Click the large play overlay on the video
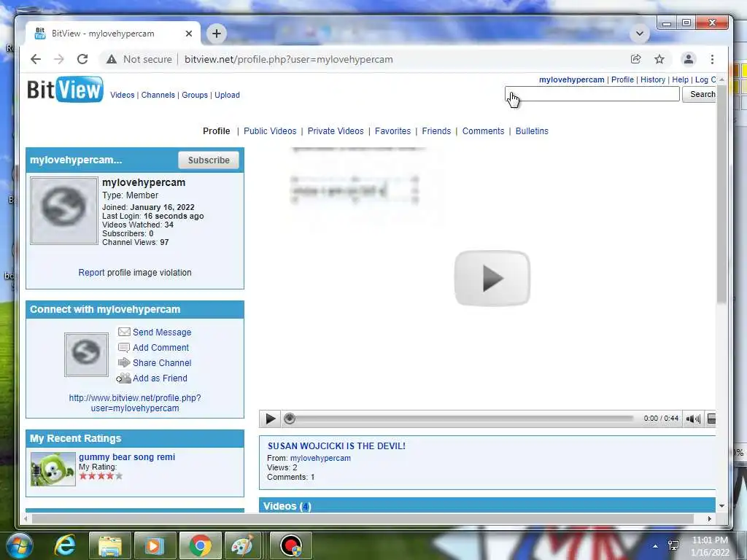This screenshot has height=560, width=747. (x=492, y=278)
